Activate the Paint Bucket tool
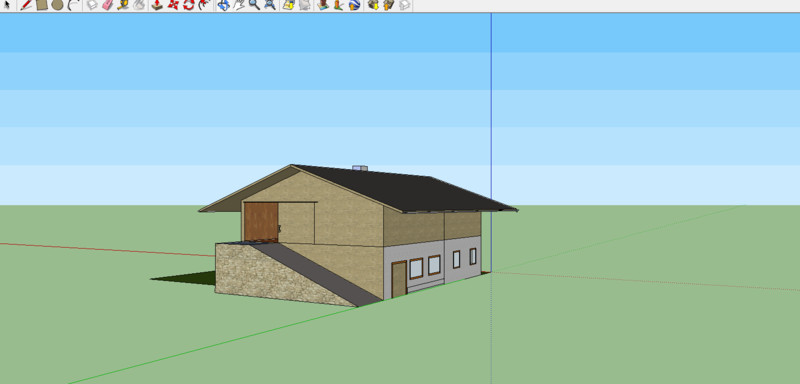Screen dimensions: 800x384 (138, 5)
